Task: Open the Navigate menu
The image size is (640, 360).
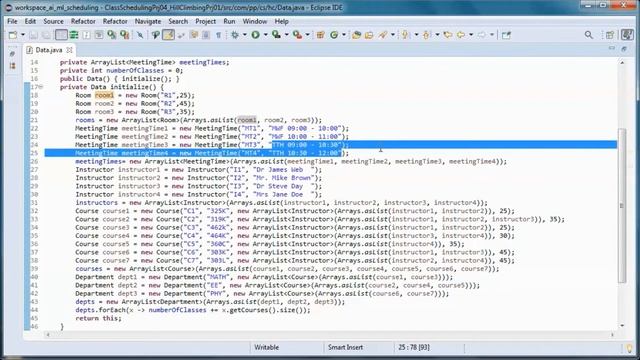Action: (148, 21)
